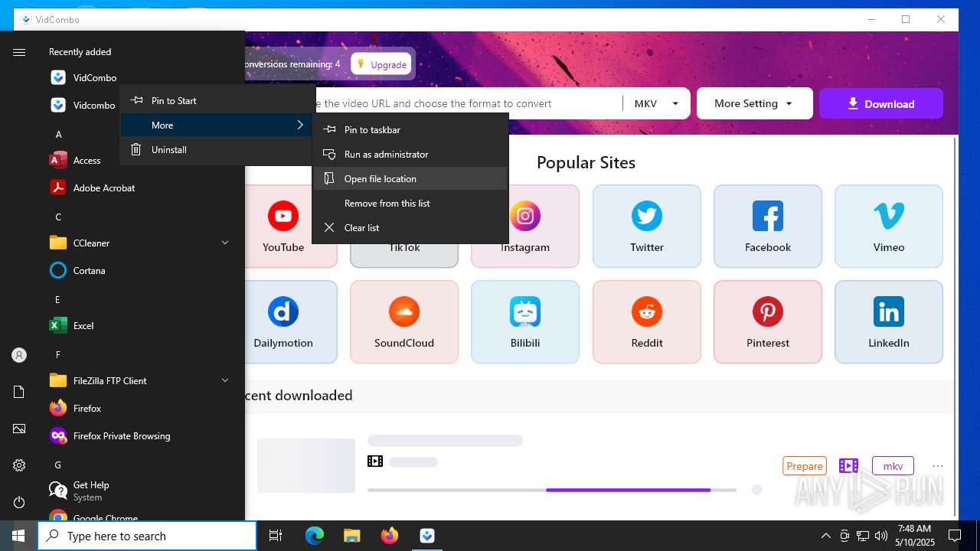The image size is (980, 551).
Task: Click the VidCombo taskbar icon
Action: pyautogui.click(x=427, y=536)
